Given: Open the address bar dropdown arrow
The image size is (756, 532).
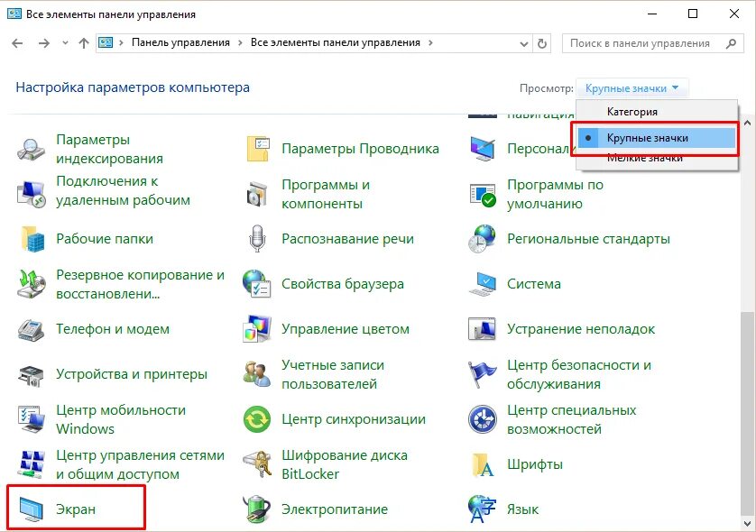Looking at the screenshot, I should pos(523,42).
